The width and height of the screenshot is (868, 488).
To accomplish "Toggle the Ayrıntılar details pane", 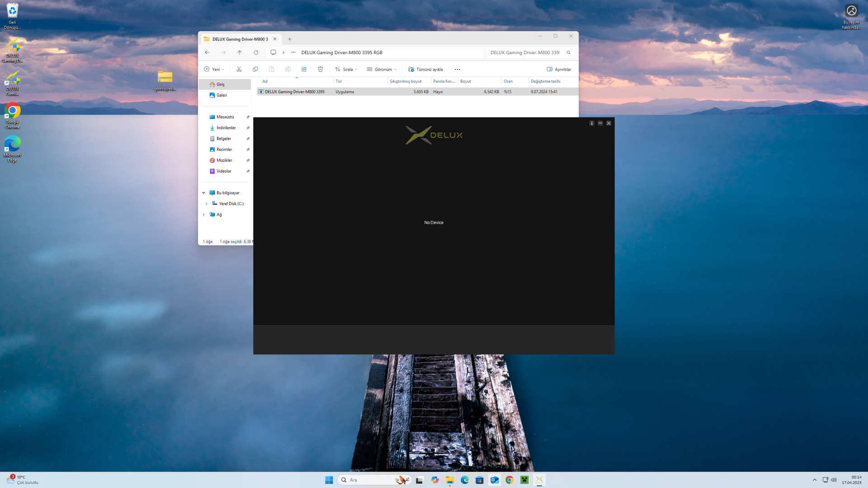I will (559, 69).
